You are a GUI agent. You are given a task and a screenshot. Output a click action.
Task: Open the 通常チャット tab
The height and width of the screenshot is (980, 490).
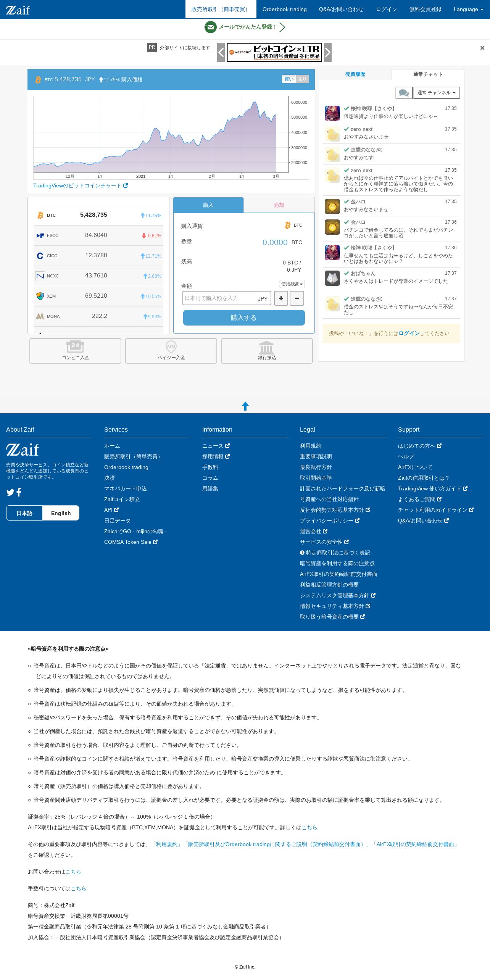[428, 74]
